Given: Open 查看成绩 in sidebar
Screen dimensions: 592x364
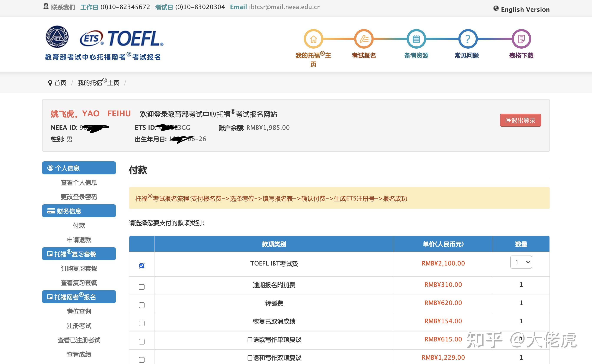Looking at the screenshot, I should tap(79, 354).
